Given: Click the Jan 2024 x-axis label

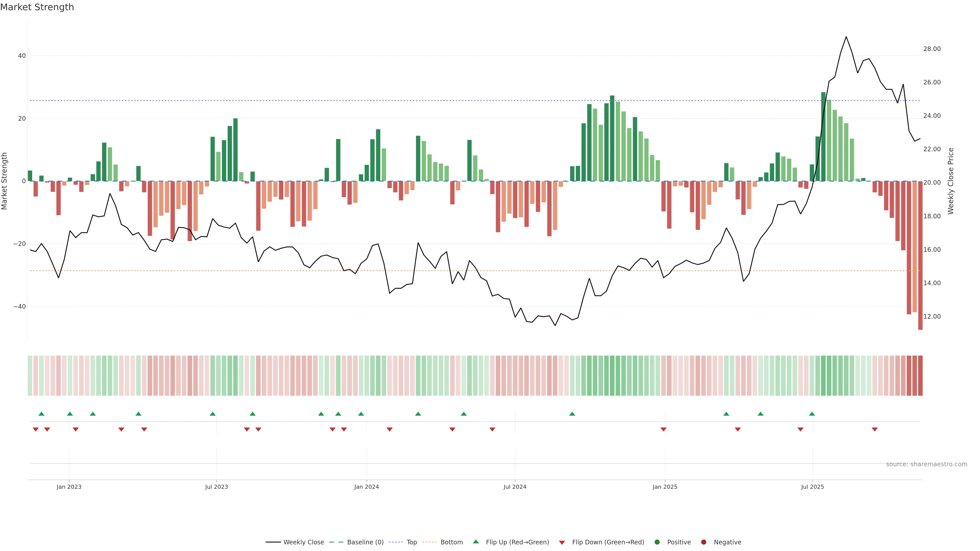Looking at the screenshot, I should tap(366, 487).
